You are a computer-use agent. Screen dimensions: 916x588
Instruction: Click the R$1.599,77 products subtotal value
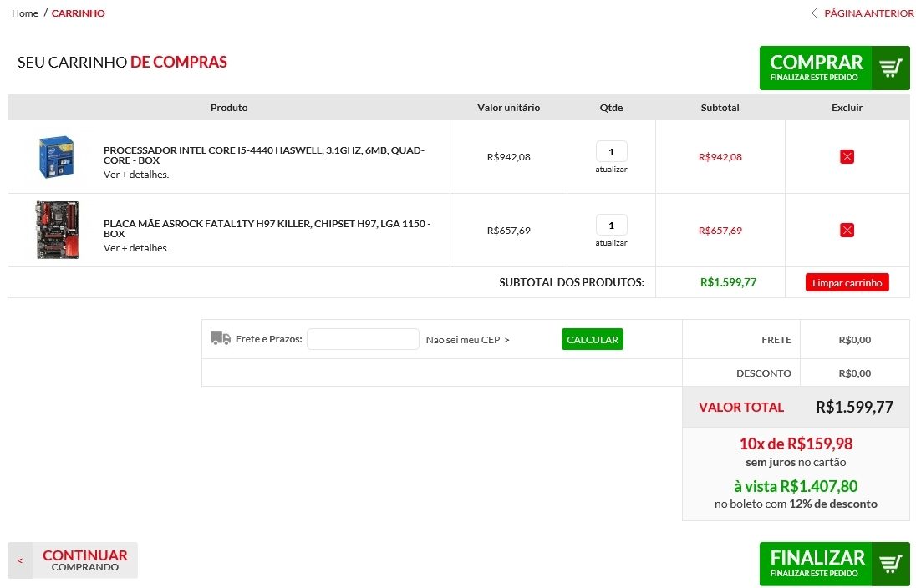(x=728, y=282)
